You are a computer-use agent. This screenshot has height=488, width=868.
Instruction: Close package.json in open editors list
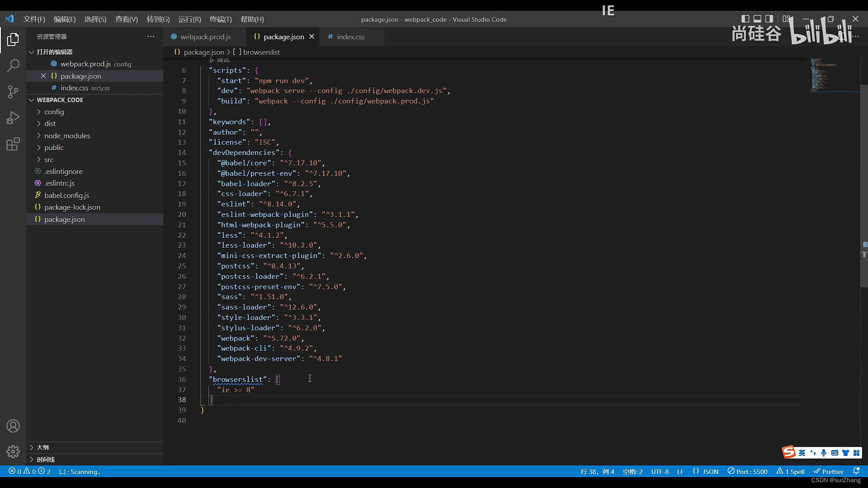pyautogui.click(x=43, y=76)
